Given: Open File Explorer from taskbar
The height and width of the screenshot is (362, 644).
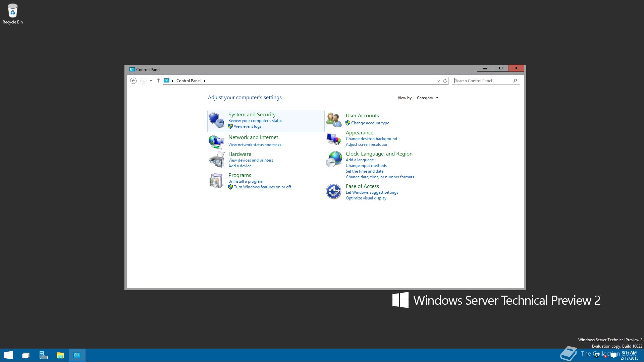Looking at the screenshot, I should point(60,355).
